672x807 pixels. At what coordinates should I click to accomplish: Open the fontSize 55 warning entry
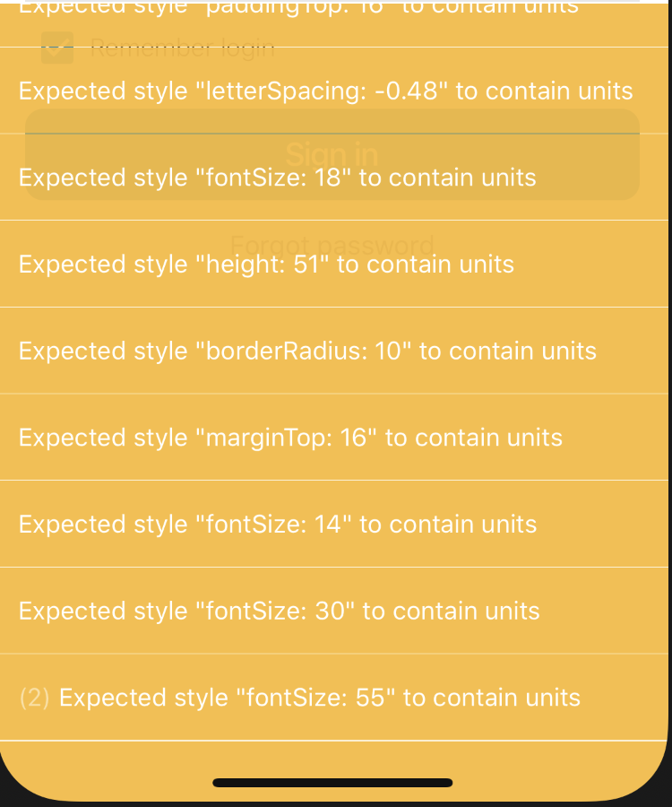tap(334, 698)
